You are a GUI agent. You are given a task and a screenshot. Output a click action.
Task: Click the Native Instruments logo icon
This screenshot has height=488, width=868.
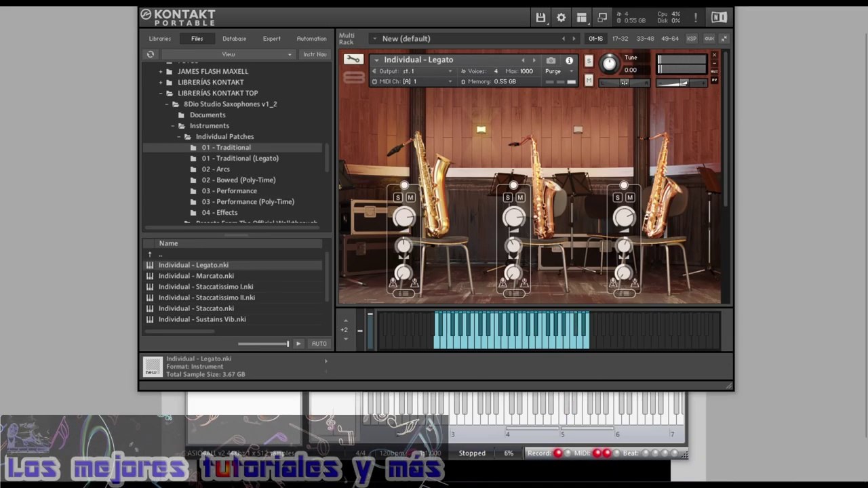tap(719, 18)
